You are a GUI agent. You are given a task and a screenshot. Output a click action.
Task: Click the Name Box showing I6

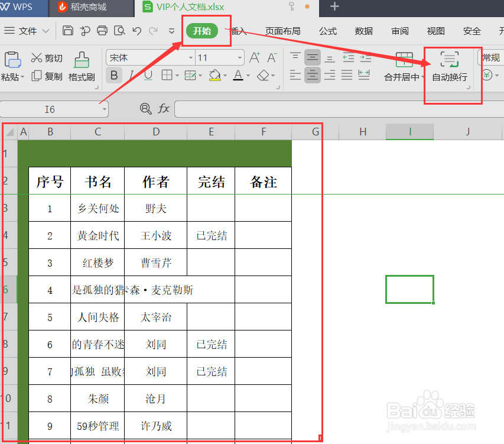click(x=50, y=109)
